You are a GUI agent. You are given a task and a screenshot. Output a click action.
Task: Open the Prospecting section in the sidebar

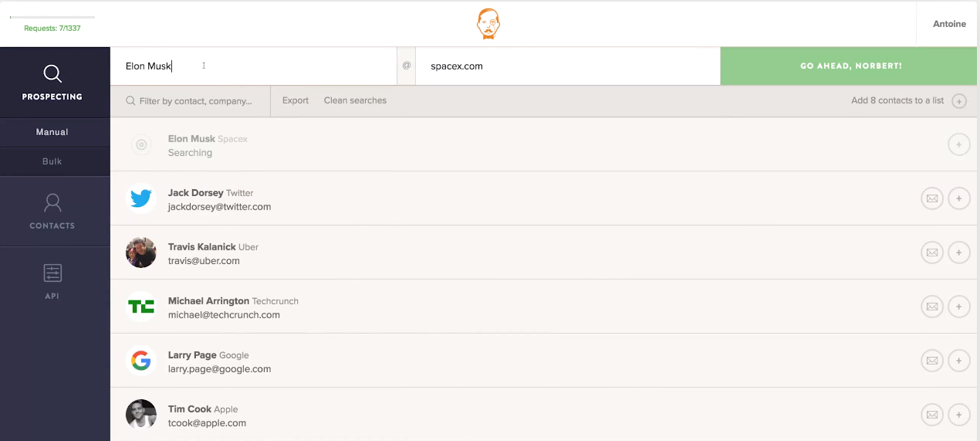tap(52, 82)
